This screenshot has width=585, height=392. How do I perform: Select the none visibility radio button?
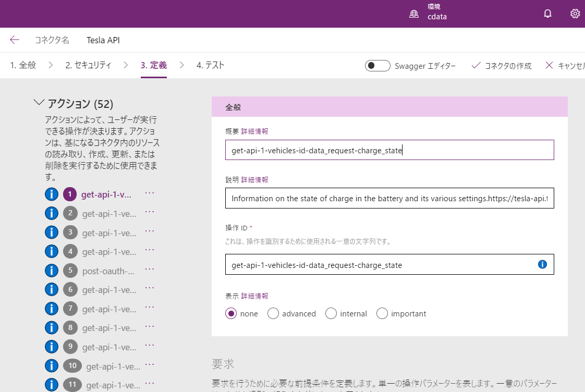(x=231, y=314)
